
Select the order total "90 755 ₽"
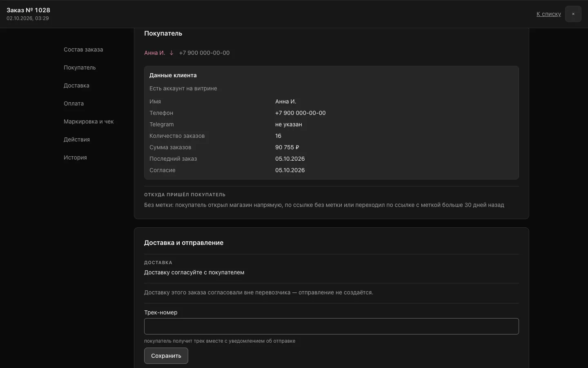click(287, 147)
